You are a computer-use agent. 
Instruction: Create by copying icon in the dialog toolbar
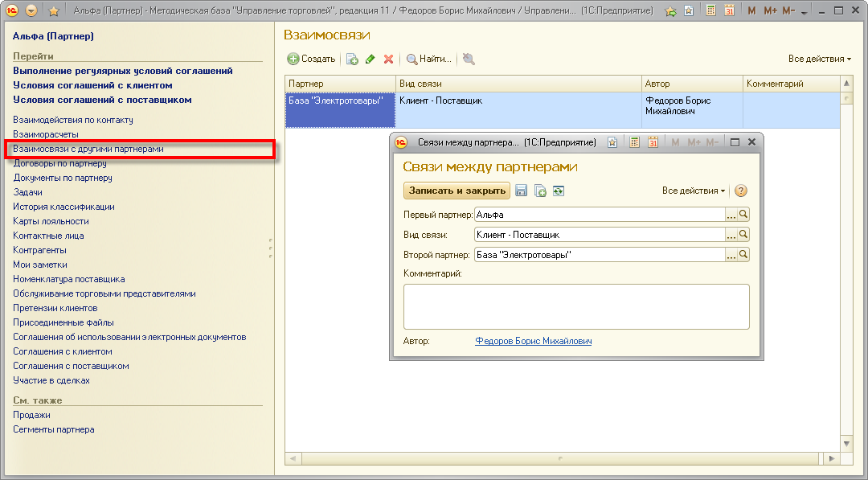click(540, 191)
